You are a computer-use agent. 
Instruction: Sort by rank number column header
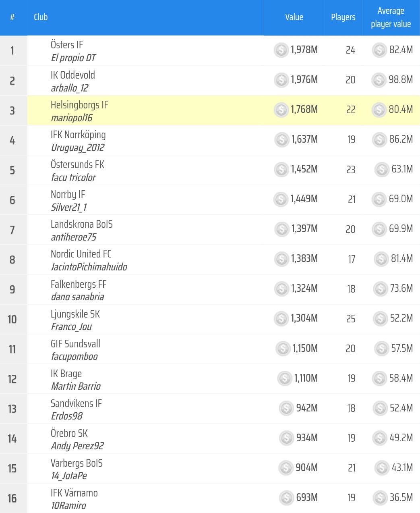click(x=12, y=17)
